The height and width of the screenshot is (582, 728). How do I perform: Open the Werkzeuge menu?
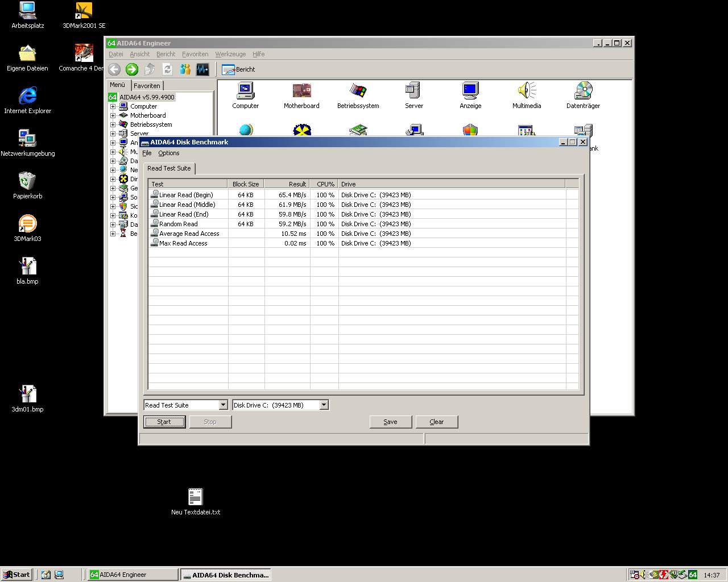point(230,54)
